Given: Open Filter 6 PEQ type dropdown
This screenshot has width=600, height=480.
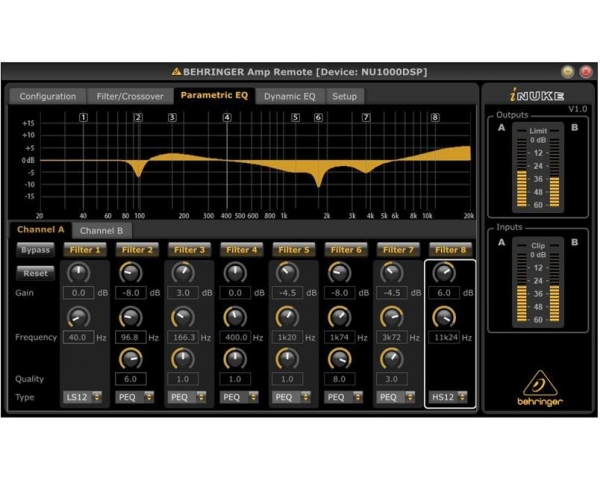Looking at the screenshot, I should (344, 397).
